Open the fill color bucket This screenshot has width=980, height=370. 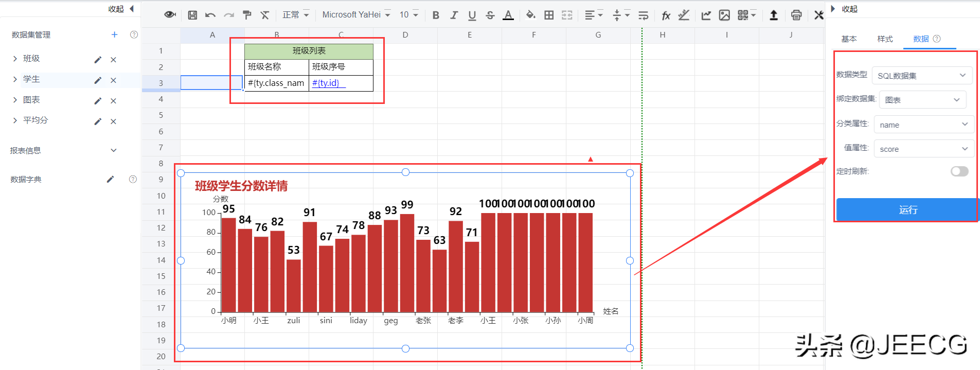[531, 15]
